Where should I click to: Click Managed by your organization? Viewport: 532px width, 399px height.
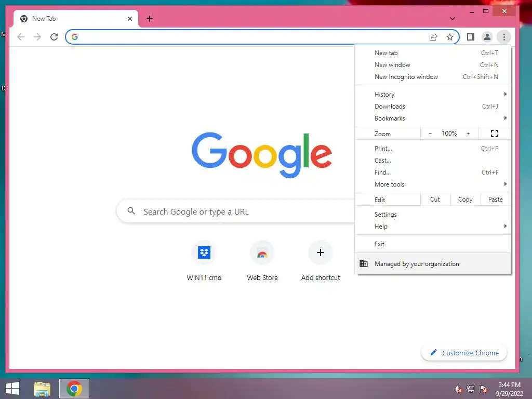(x=433, y=263)
